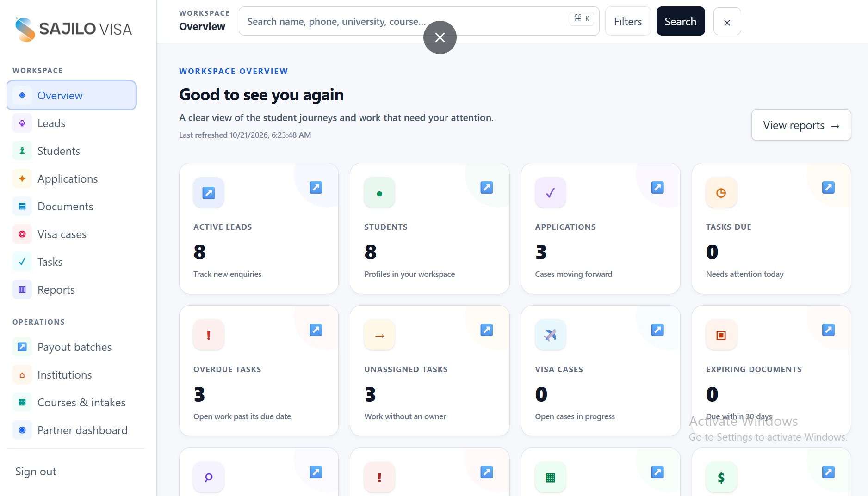
Task: Open the Applications card arrow link
Action: click(657, 187)
